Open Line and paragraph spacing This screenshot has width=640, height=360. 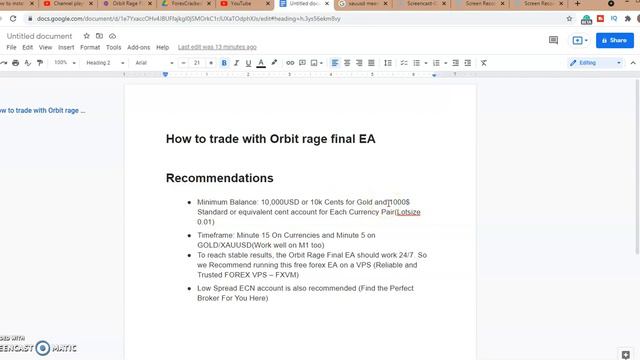[388, 63]
